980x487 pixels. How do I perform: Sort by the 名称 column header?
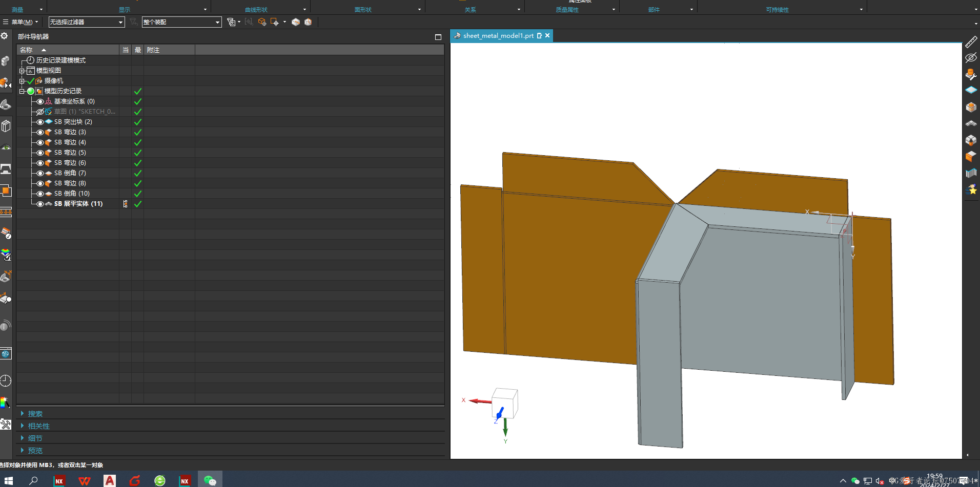pyautogui.click(x=68, y=50)
